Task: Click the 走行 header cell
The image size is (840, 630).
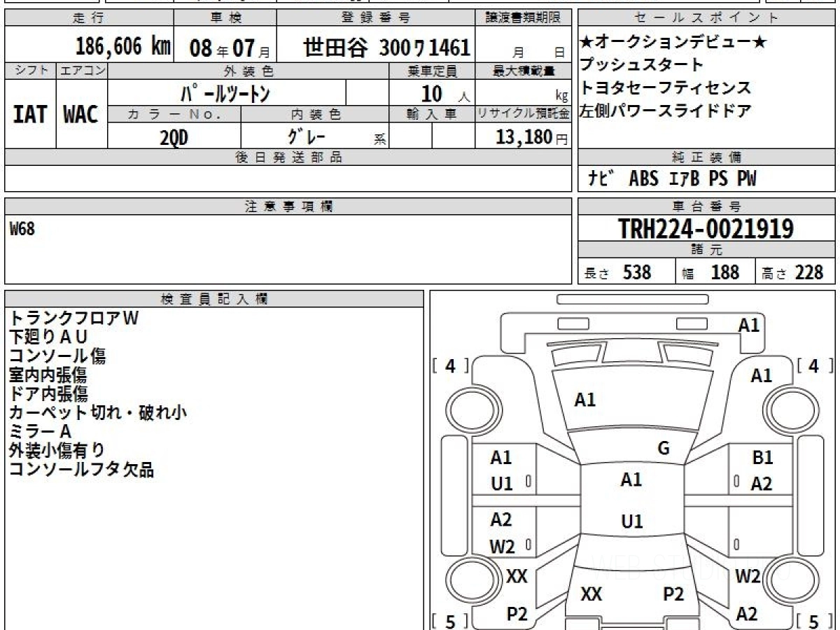Action: point(88,18)
